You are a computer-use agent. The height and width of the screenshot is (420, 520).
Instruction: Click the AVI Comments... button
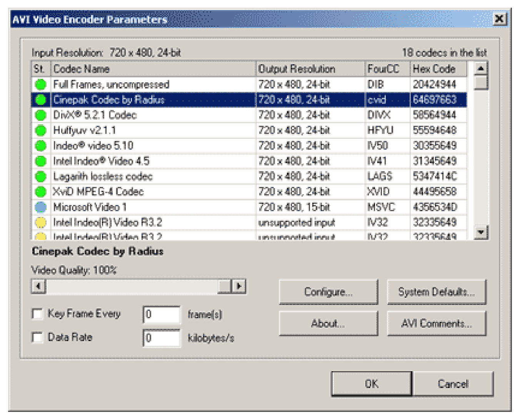[x=437, y=323]
